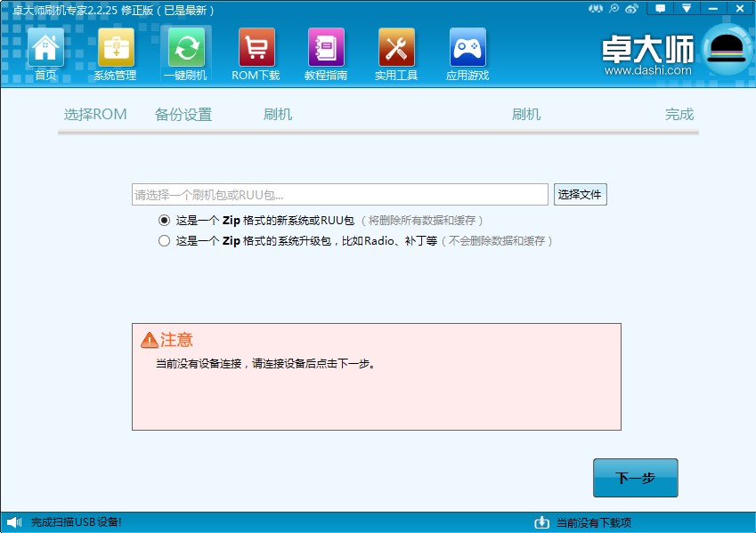Open the www.dashi.com link
756x533 pixels.
(x=647, y=70)
